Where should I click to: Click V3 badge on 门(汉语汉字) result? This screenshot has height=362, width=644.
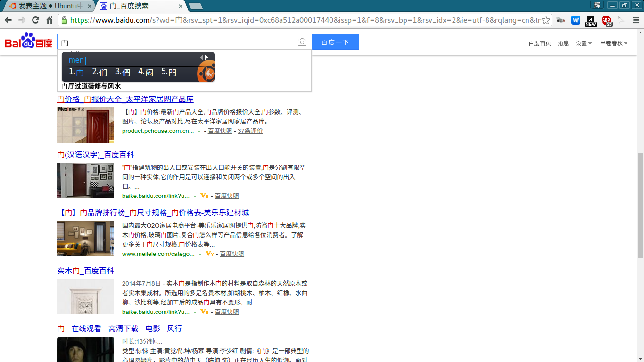coord(205,196)
